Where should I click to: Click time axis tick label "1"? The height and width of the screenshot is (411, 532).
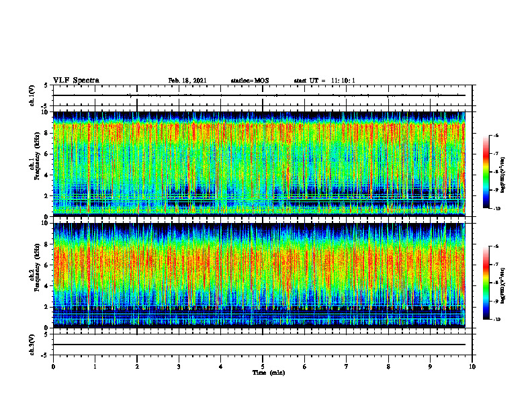95,367
